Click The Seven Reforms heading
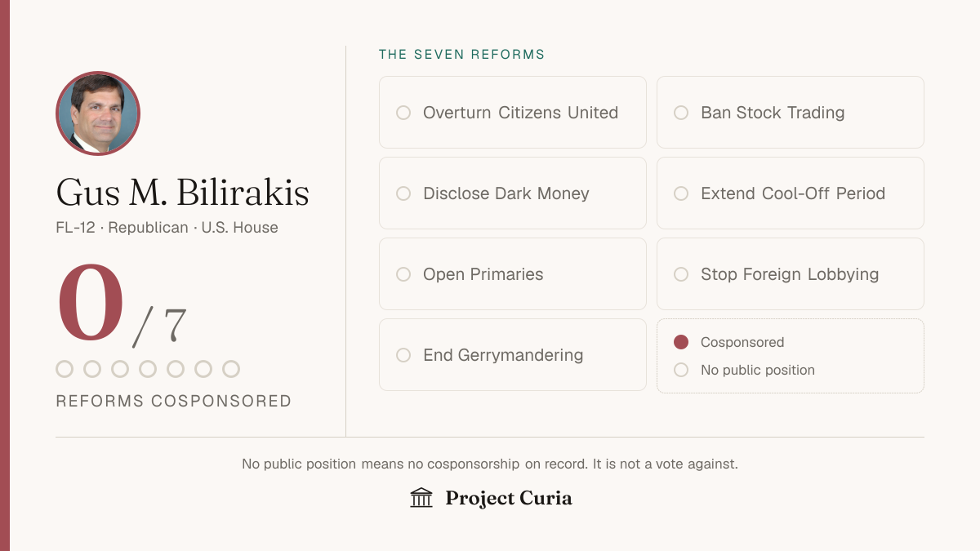980x551 pixels. coord(462,55)
